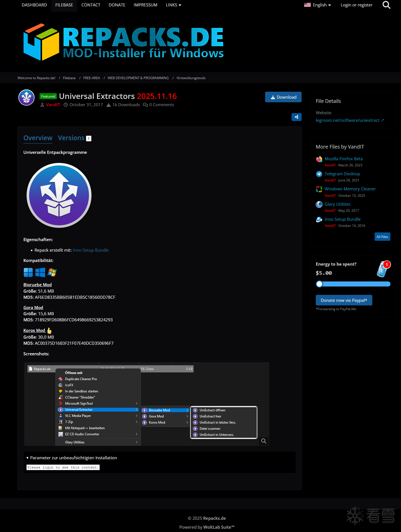Zoom the screenshot with the magnifier icon
The height and width of the screenshot is (532, 401).
click(264, 441)
